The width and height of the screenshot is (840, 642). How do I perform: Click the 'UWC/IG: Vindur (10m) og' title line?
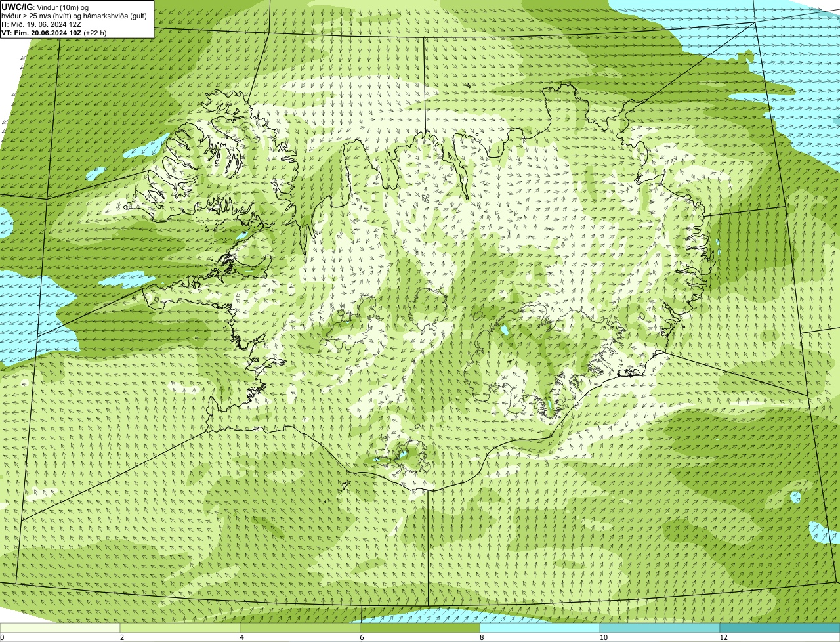45,7
